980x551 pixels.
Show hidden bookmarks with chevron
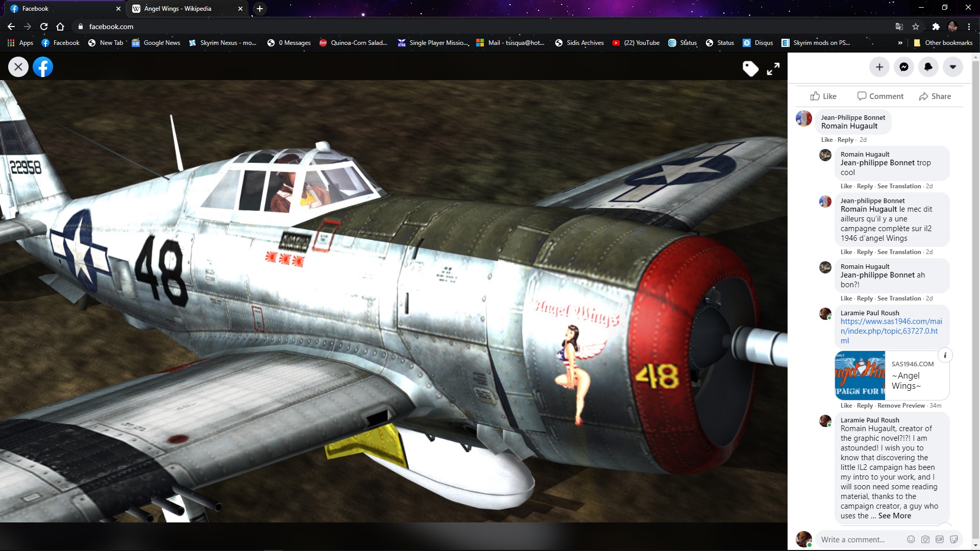point(900,43)
